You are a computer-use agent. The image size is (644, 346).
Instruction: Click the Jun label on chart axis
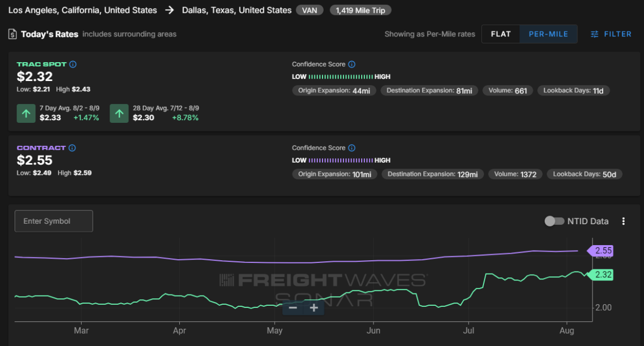(374, 330)
